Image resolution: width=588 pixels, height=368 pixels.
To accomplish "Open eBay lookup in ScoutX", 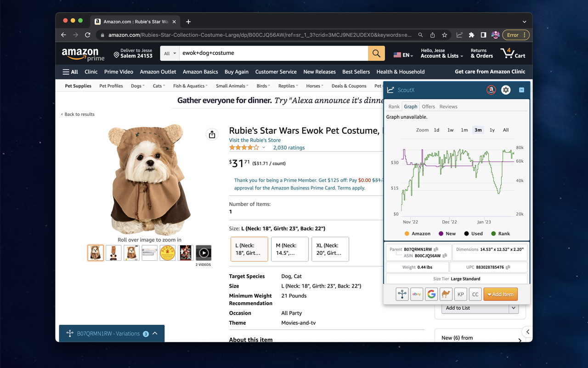I will click(417, 294).
